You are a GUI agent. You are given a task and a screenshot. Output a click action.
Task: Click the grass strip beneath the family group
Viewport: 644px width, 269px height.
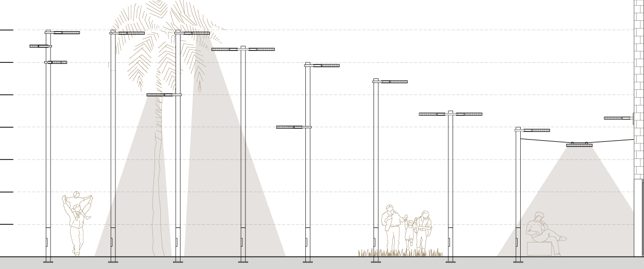click(x=401, y=253)
